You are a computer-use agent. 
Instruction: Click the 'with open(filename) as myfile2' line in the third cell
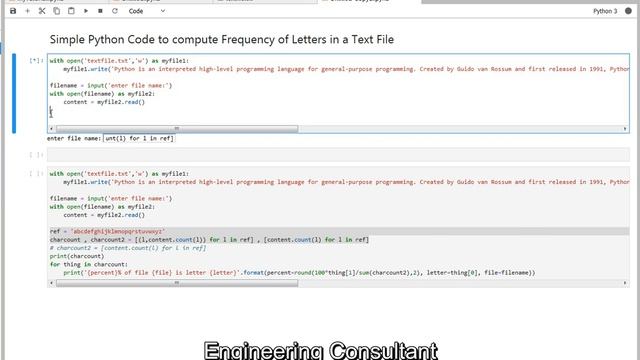click(x=102, y=207)
